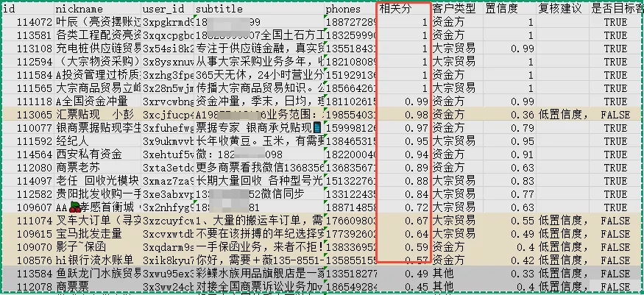Click nickname cell 商票票

click(x=98, y=286)
